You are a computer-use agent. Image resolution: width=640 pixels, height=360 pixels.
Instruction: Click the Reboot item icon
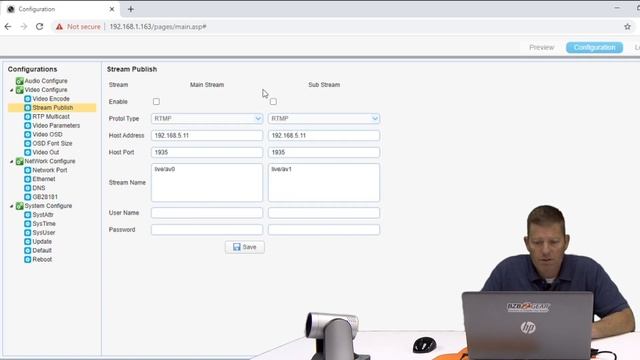pos(27,260)
